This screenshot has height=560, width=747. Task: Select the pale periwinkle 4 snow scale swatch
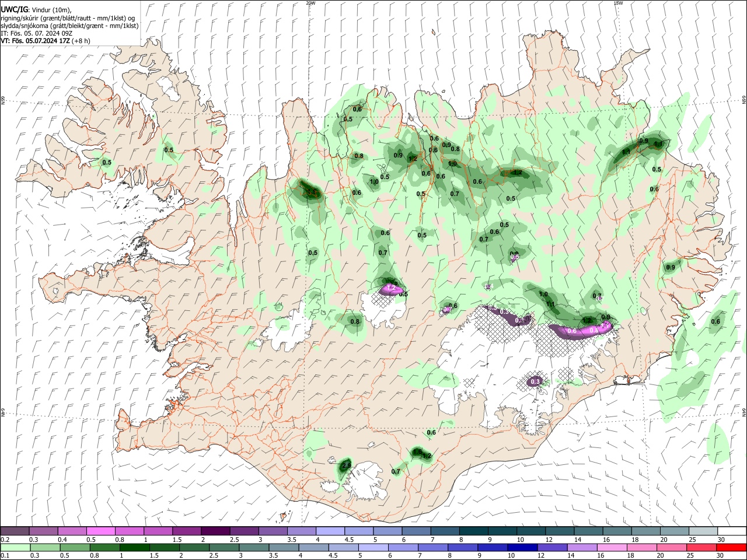(x=330, y=531)
